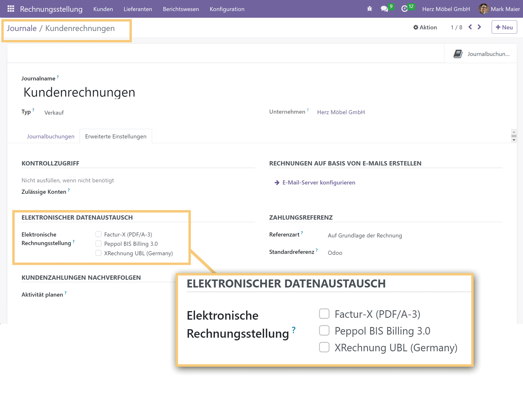Viewport: 523px width, 420px height.
Task: Go to next record arrow
Action: point(480,27)
